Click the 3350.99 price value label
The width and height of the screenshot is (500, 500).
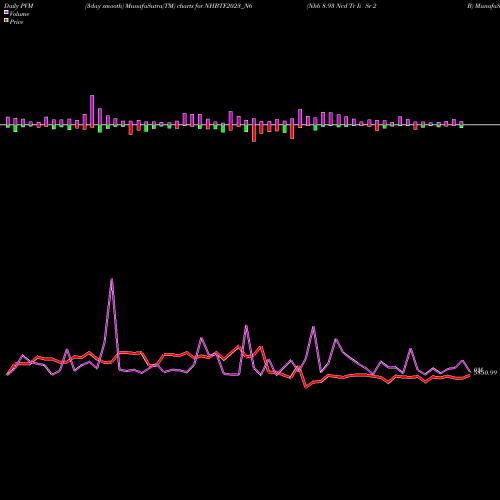[485, 373]
